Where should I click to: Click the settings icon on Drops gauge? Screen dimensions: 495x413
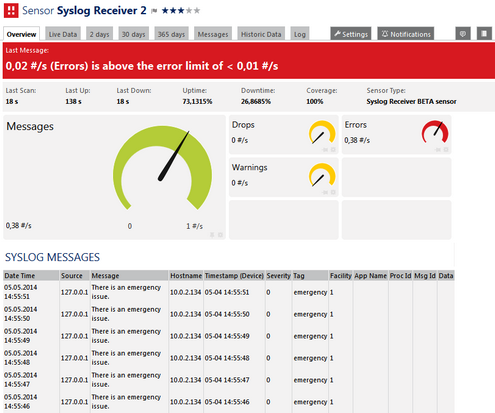333,150
